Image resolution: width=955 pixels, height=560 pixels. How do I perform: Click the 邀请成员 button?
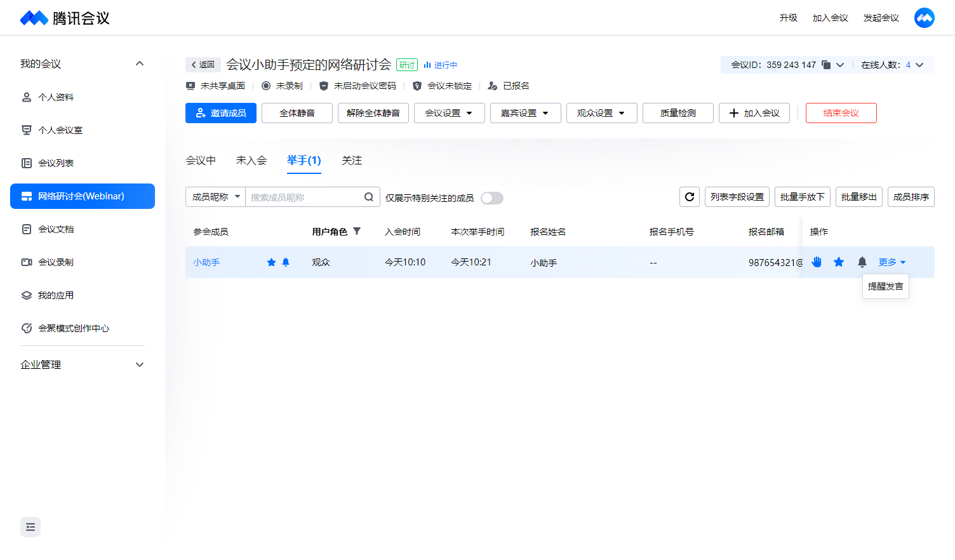click(x=221, y=113)
